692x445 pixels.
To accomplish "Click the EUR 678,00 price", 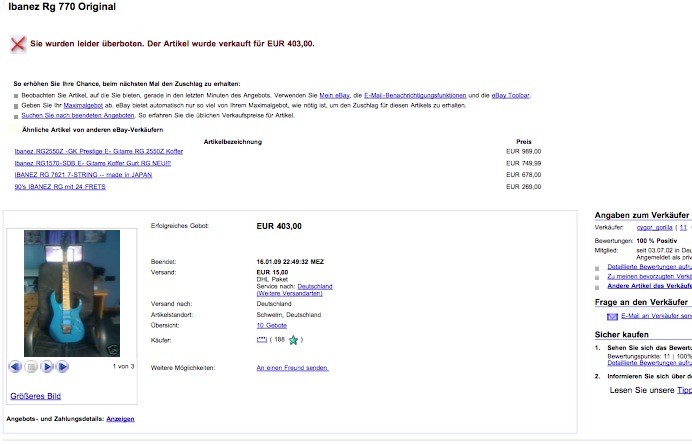I will pos(523,175).
